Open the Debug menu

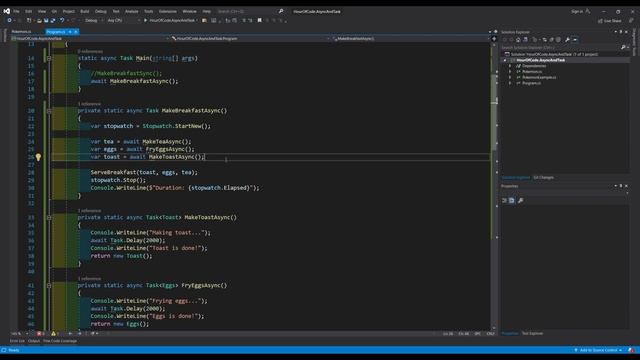pyautogui.click(x=101, y=11)
